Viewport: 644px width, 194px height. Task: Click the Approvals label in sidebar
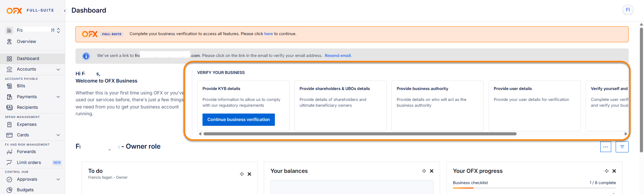pos(27,179)
